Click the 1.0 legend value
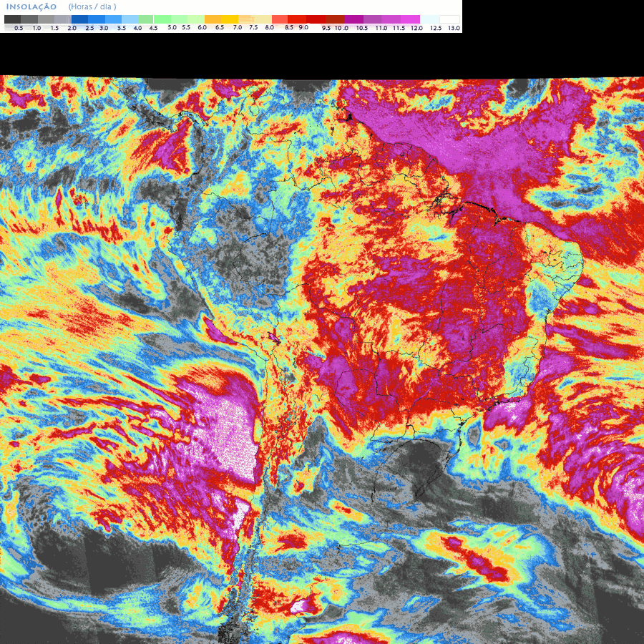 (36, 28)
